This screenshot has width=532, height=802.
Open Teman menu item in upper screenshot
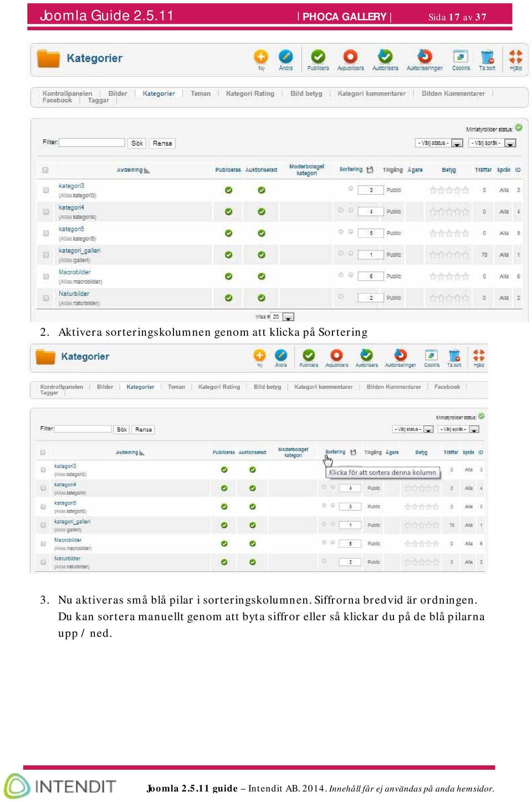point(201,93)
